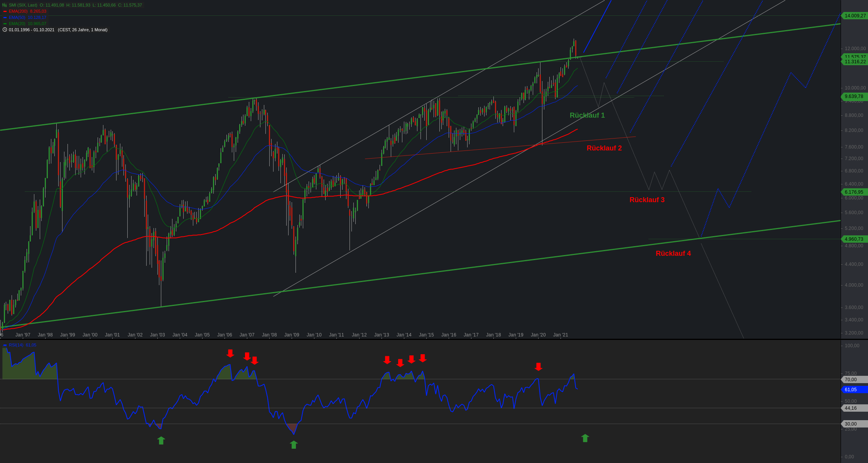Viewport: 868px width, 463px height.
Task: Select the EMA(200) legend entry
Action: [18, 11]
